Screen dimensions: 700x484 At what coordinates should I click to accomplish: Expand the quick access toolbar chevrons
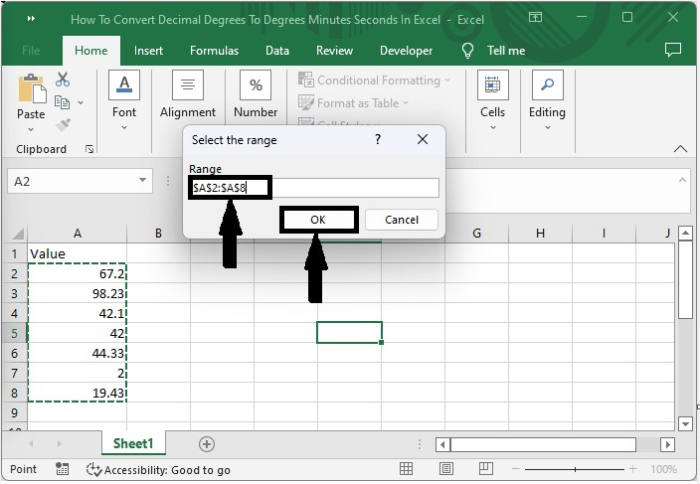pos(31,18)
